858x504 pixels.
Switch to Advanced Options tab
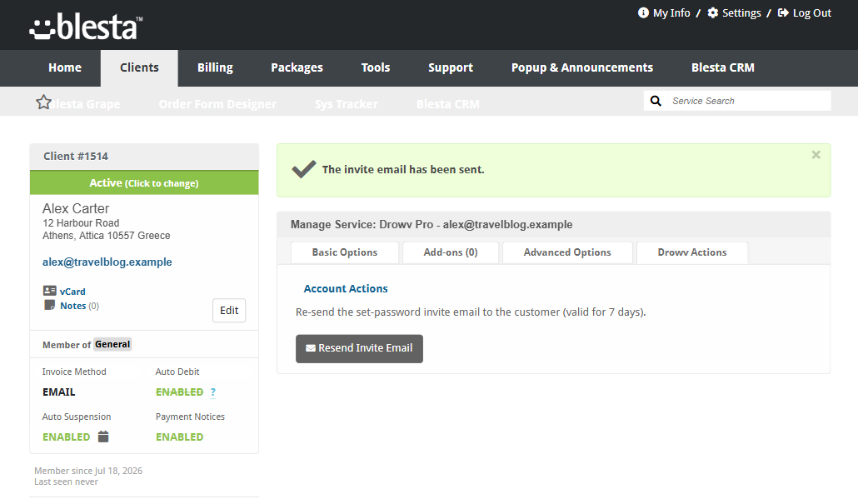tap(567, 252)
